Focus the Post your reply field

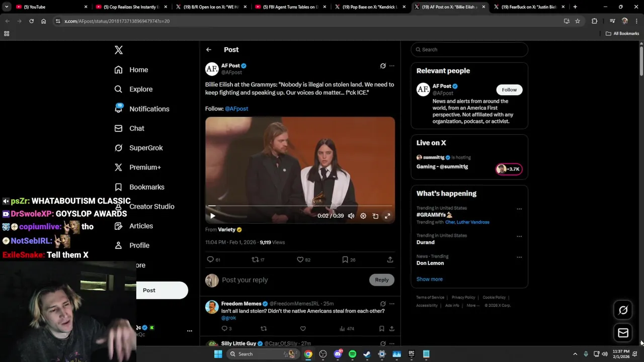click(294, 280)
